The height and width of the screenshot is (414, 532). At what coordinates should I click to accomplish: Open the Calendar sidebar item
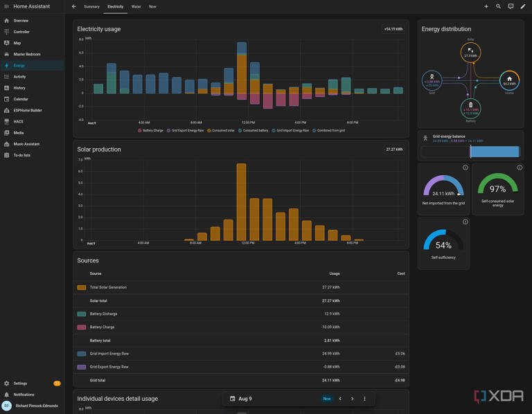pos(33,99)
